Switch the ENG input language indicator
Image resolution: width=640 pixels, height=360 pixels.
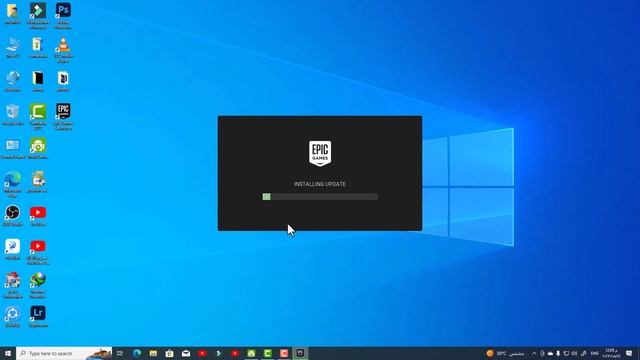(x=595, y=353)
